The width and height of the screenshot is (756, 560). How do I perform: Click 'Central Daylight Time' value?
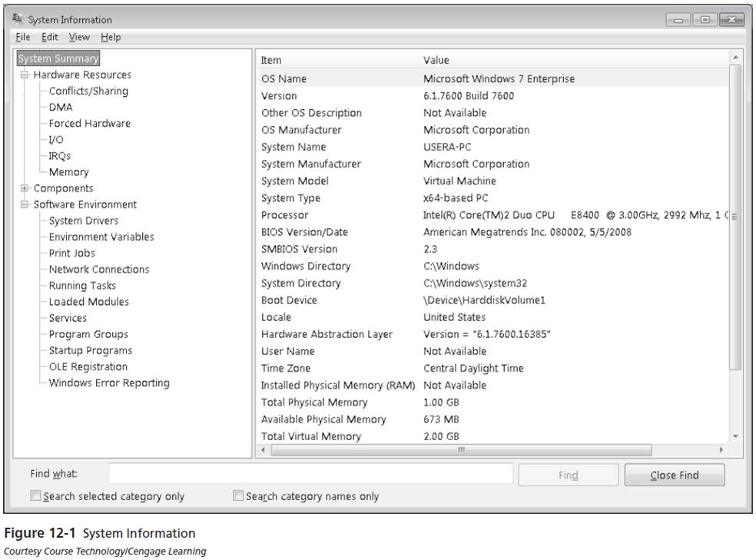pyautogui.click(x=473, y=368)
